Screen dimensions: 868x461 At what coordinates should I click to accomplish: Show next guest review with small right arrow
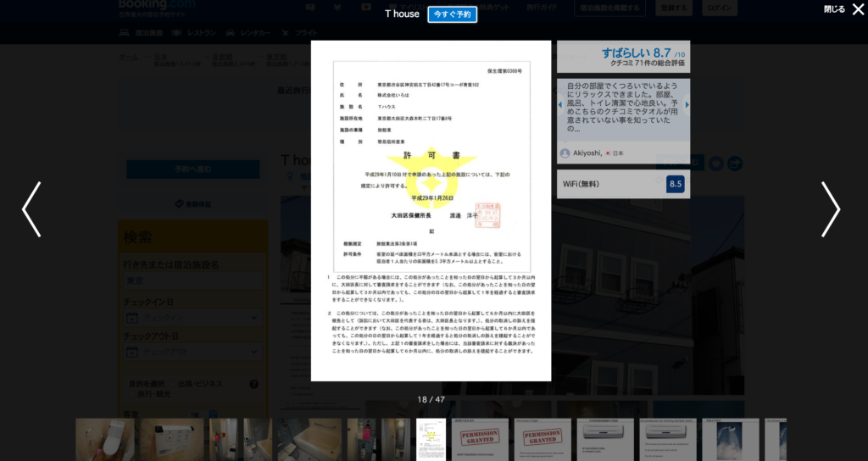click(x=687, y=105)
